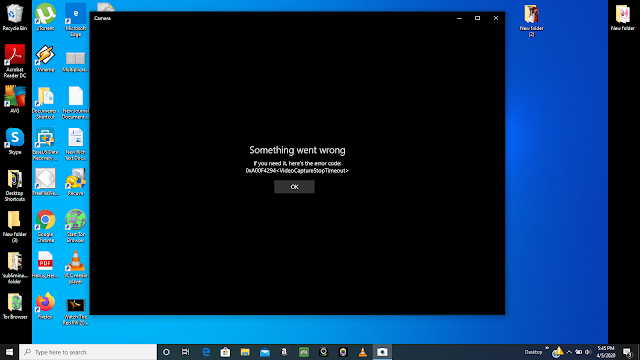Click the Something went wrong heading
The width and height of the screenshot is (640, 360).
(297, 150)
